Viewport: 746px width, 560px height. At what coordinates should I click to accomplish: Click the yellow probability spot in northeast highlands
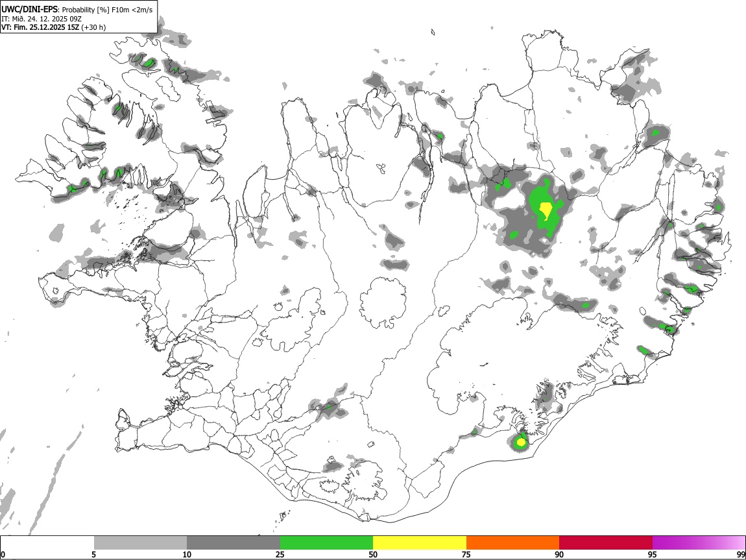[545, 210]
